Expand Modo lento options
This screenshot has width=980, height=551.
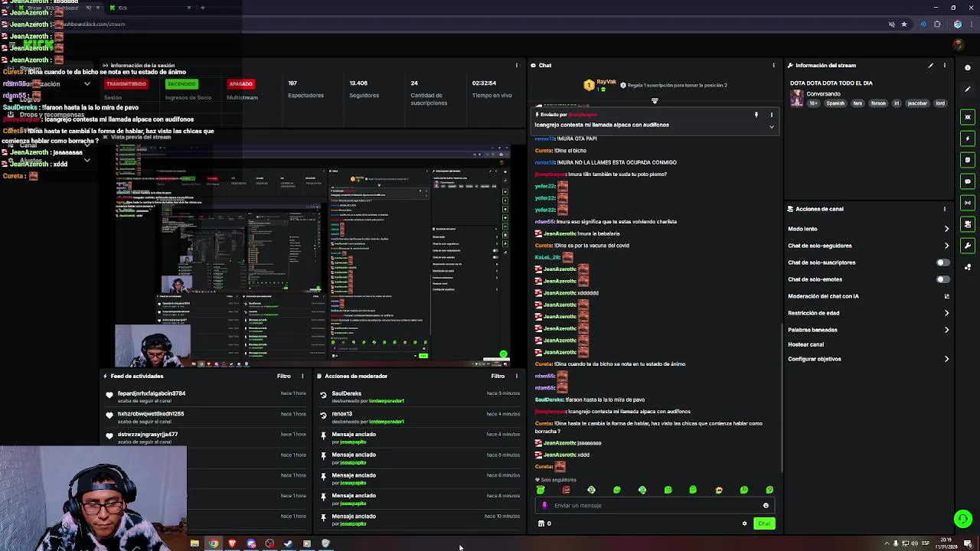pos(946,229)
